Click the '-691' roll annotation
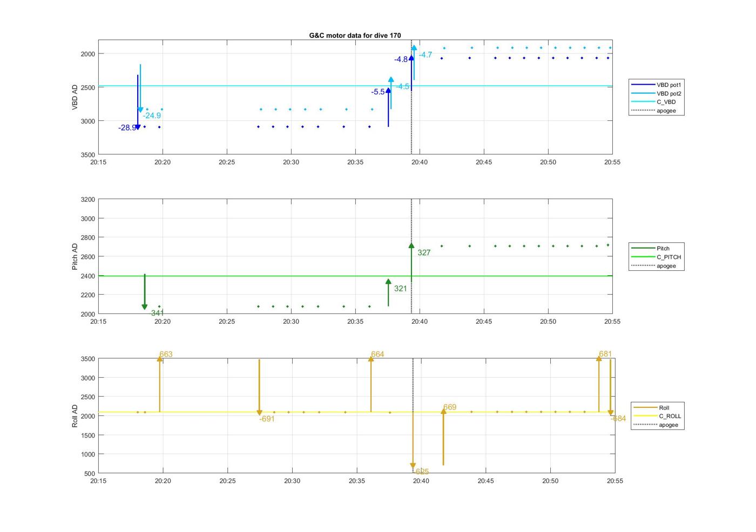Image resolution: width=756 pixels, height=532 pixels. point(267,419)
